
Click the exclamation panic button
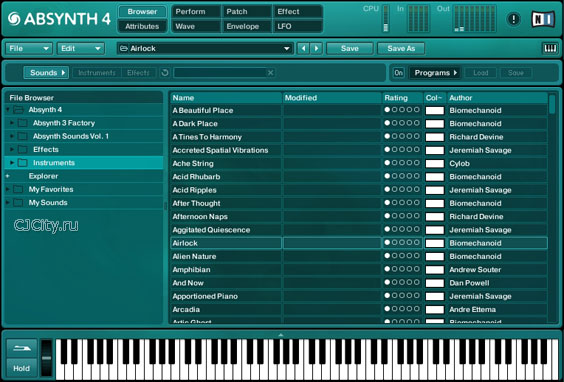(513, 19)
